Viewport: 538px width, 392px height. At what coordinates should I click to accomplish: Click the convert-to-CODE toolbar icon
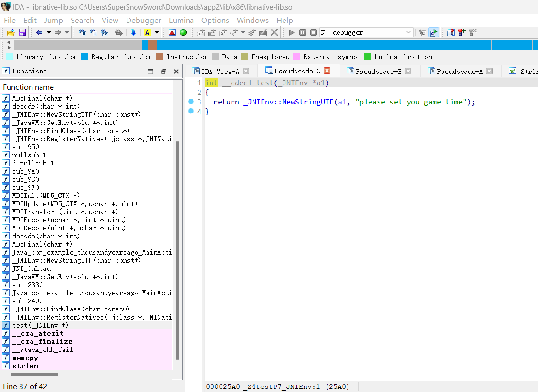coord(201,32)
